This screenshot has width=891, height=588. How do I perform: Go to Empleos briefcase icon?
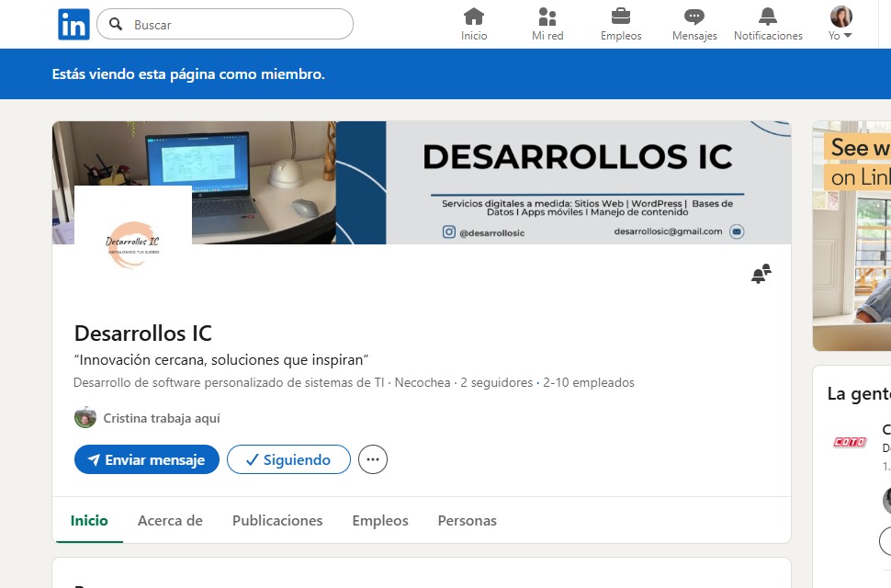click(621, 17)
